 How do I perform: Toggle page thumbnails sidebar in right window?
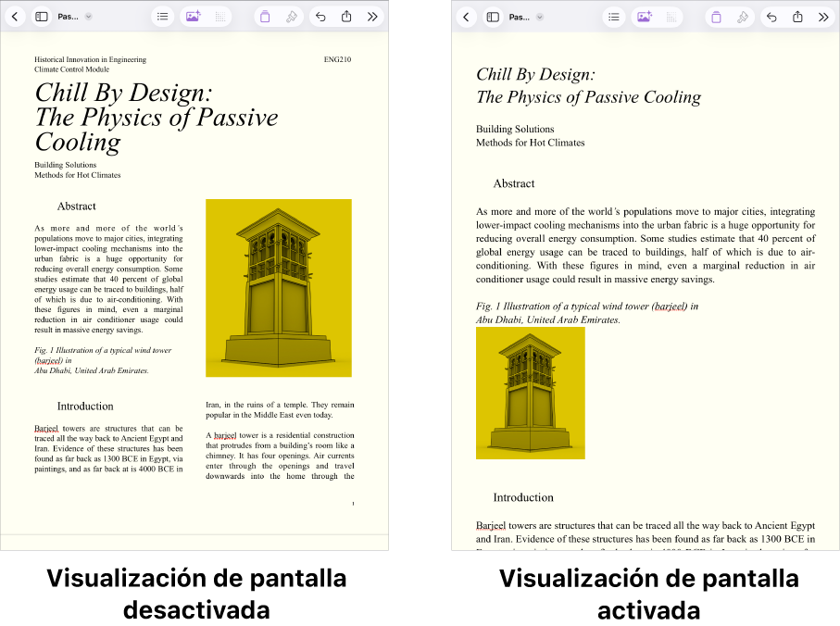[x=492, y=16]
